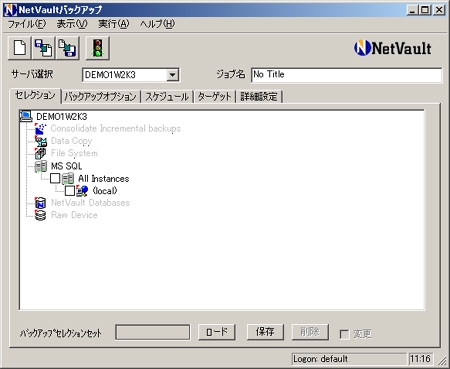Image resolution: width=450 pixels, height=369 pixels.
Task: Select the Consolidate Incremental backups label
Action: coord(116,129)
